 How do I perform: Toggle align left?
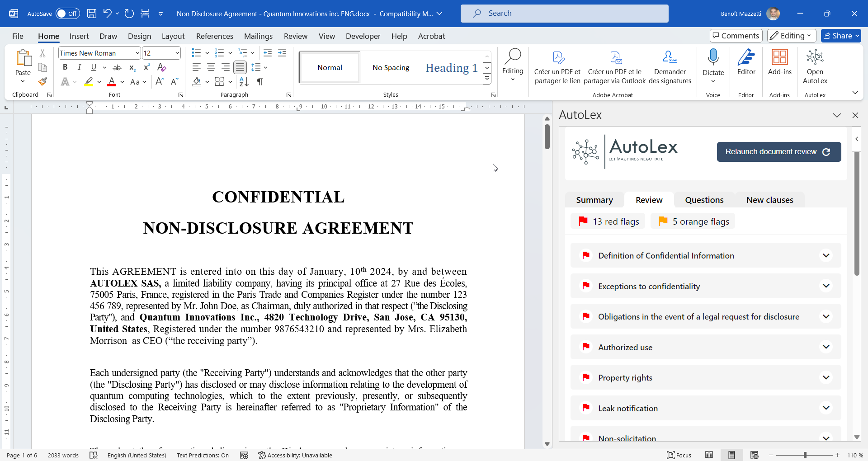coord(196,67)
